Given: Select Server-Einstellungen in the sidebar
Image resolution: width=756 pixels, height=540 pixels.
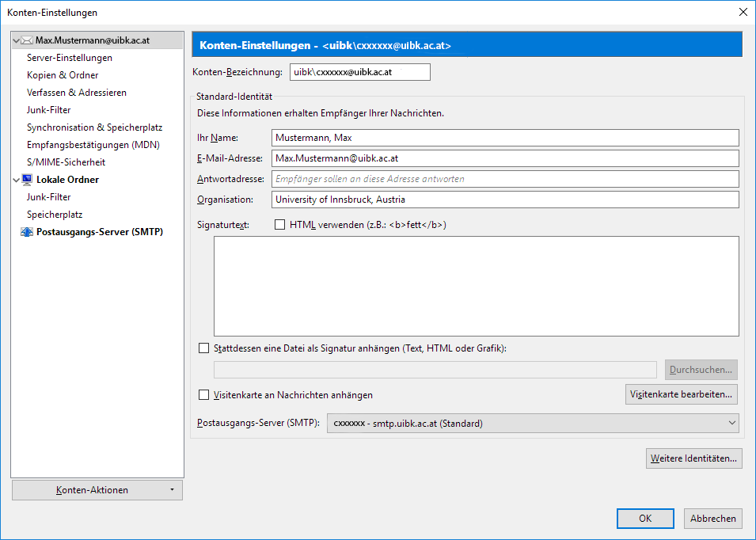Looking at the screenshot, I should pyautogui.click(x=70, y=58).
